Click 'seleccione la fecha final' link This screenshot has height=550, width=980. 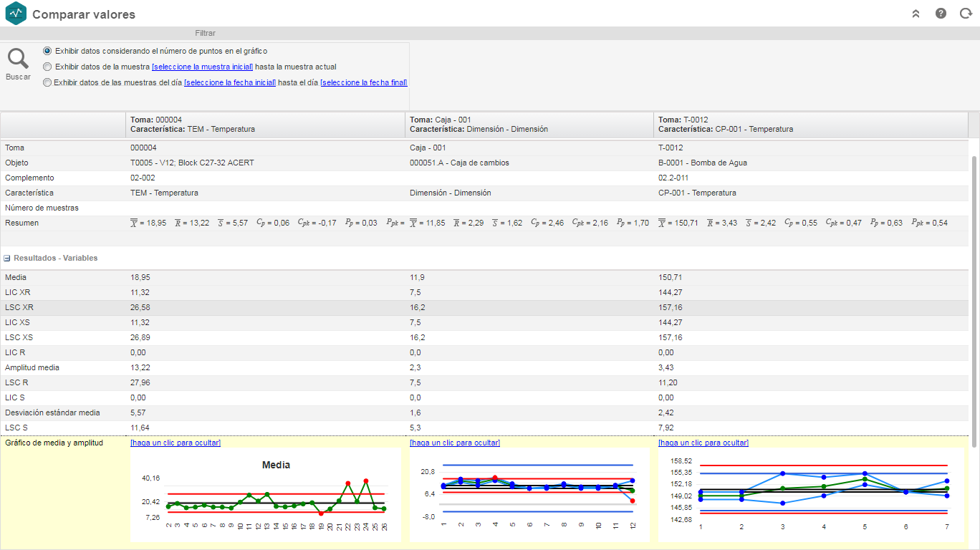click(x=364, y=82)
